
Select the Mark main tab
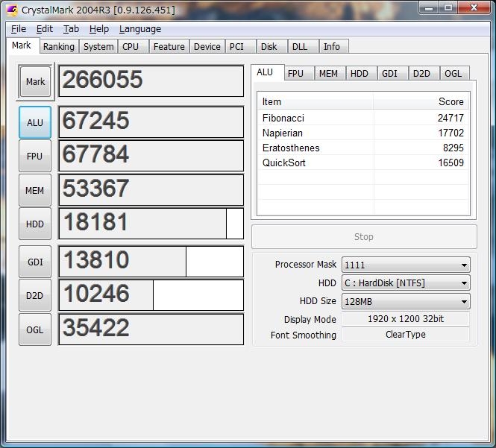(22, 45)
